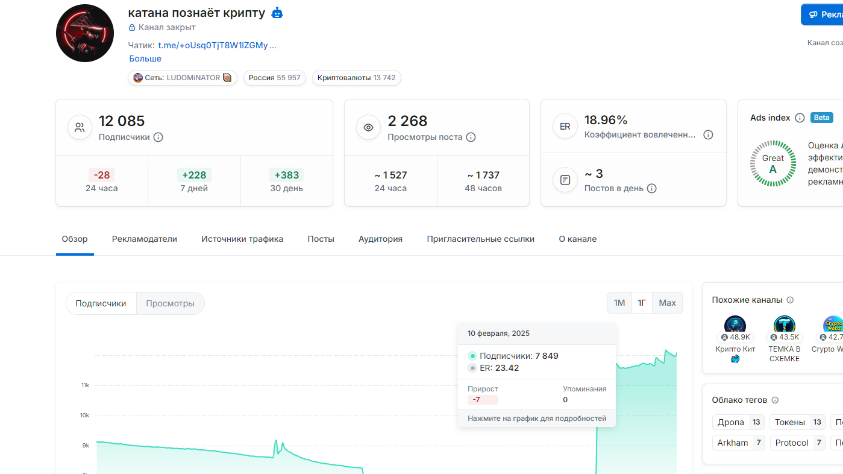Open similar channel Крипто Кит
This screenshot has width=843, height=474.
[x=735, y=339]
